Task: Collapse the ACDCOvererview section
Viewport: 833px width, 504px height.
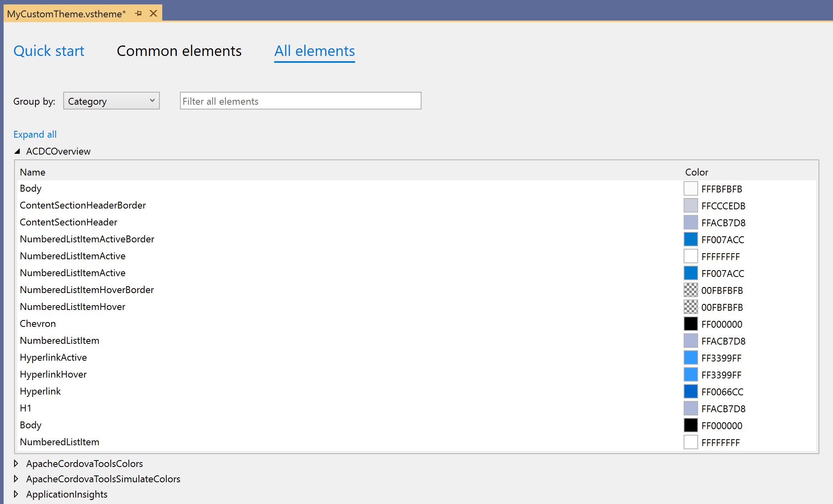Action: [x=17, y=151]
